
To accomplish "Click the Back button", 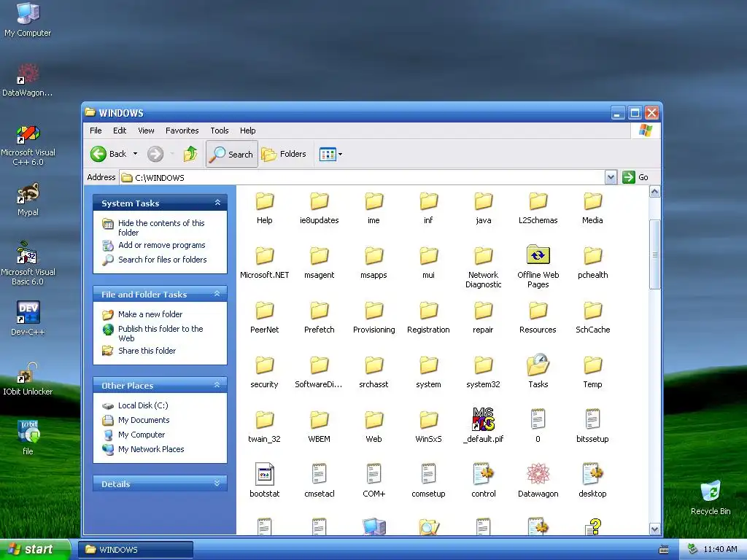I will (109, 154).
